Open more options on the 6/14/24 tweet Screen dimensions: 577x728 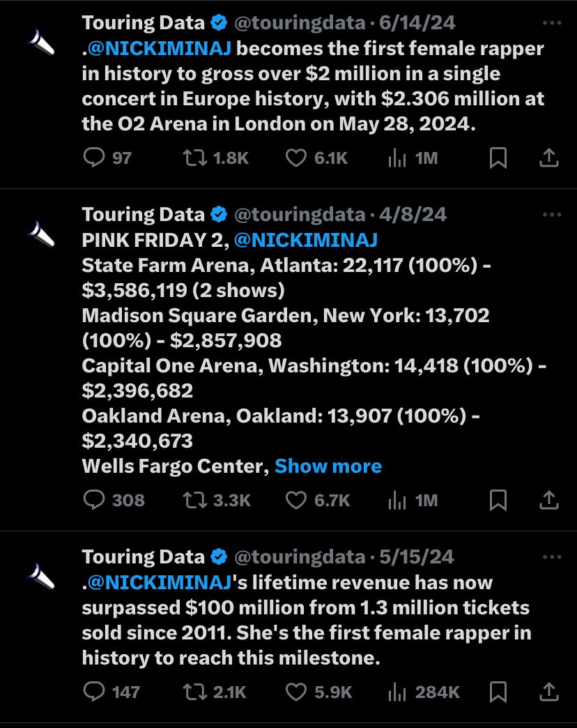552,23
